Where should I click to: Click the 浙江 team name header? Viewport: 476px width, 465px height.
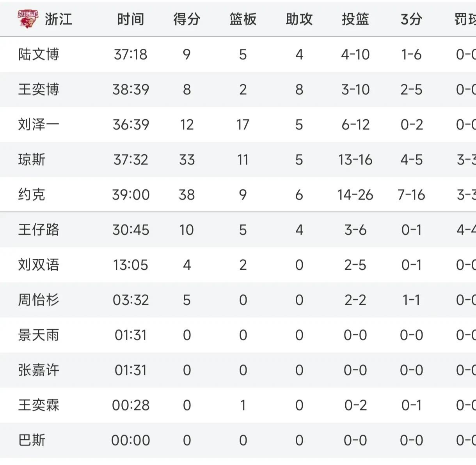pos(59,19)
